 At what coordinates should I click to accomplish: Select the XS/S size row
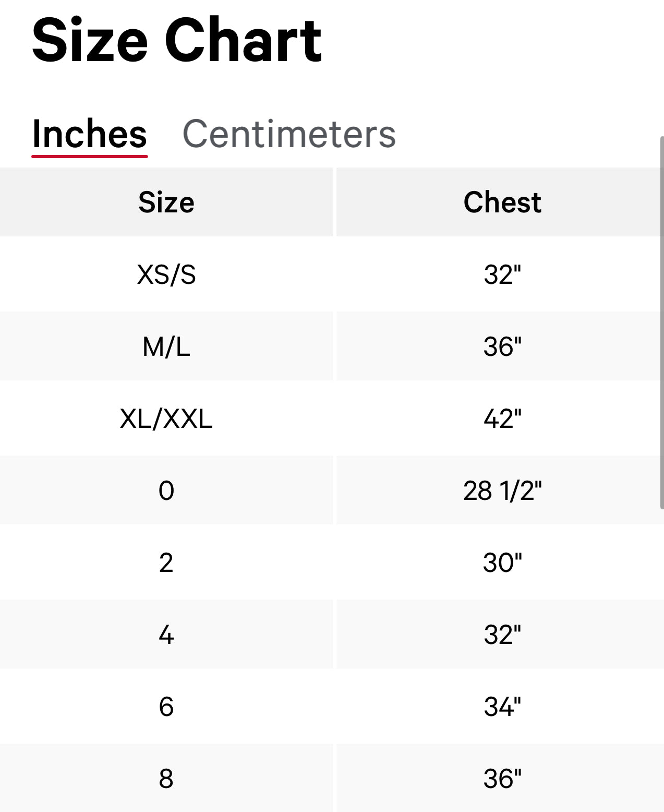166,274
